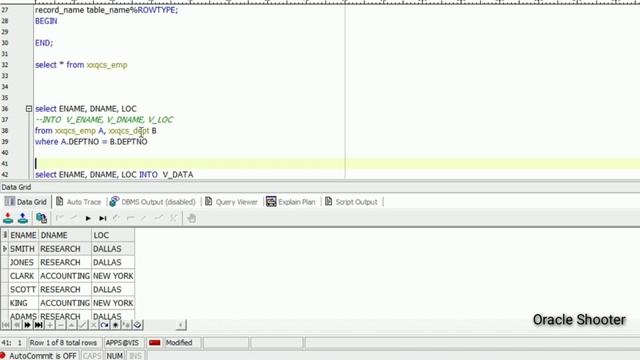Switch to the Data Grid tab

[26, 202]
